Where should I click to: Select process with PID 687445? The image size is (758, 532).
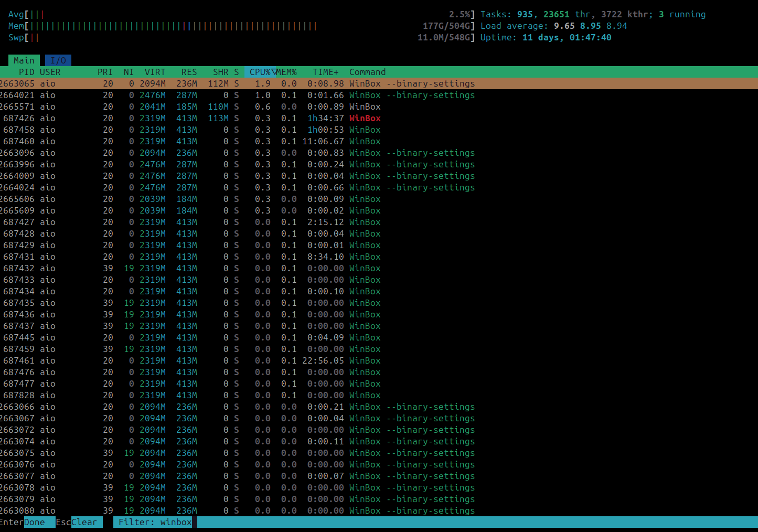379,337
